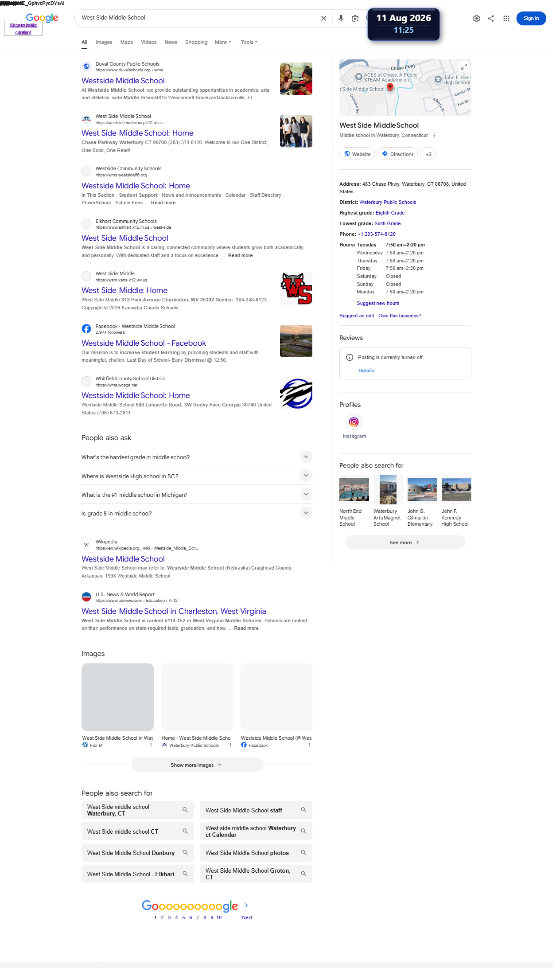The height and width of the screenshot is (968, 560).
Task: Click the info icon in Reviews box
Action: [x=350, y=357]
